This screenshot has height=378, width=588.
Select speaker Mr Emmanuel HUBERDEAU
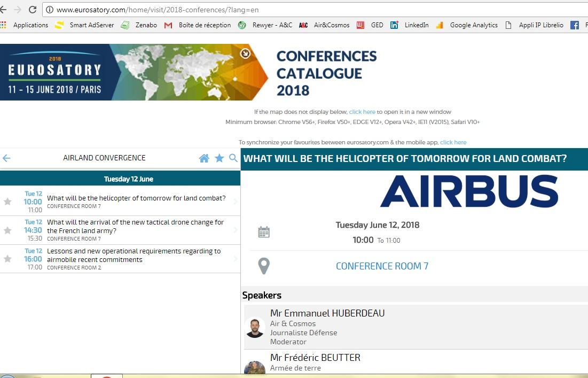(x=327, y=313)
